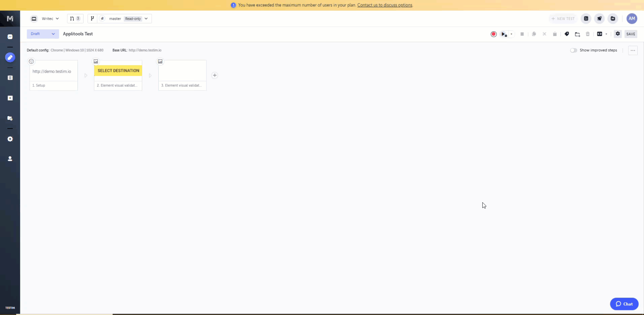This screenshot has width=644, height=315.
Task: Click the Copy steps icon
Action: (x=534, y=34)
